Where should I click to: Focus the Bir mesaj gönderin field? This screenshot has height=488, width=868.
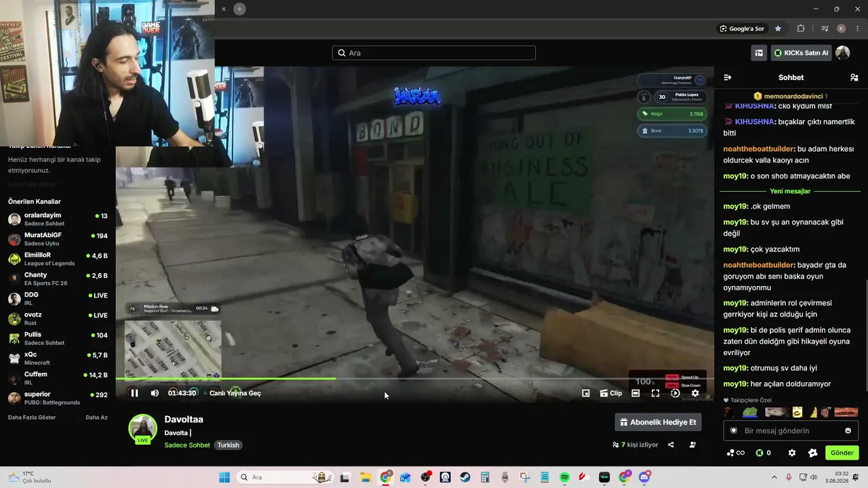791,431
